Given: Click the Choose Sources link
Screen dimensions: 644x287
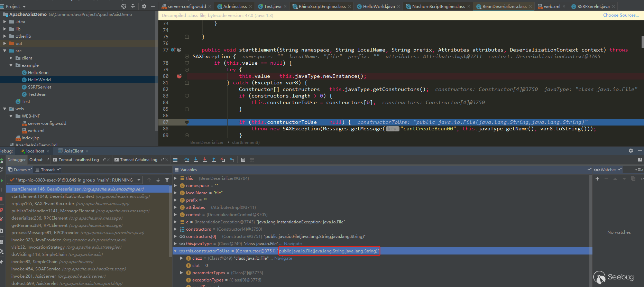Looking at the screenshot, I should click(620, 15).
